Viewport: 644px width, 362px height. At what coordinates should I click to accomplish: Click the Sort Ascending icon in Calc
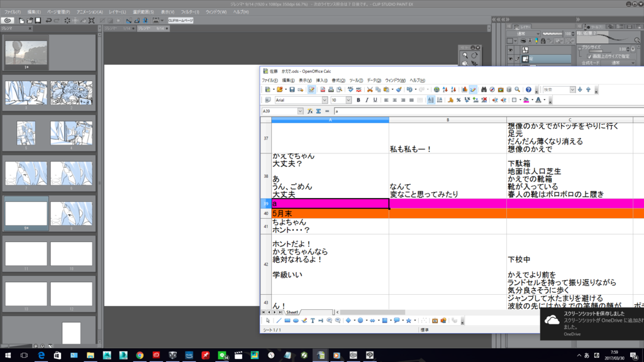445,89
